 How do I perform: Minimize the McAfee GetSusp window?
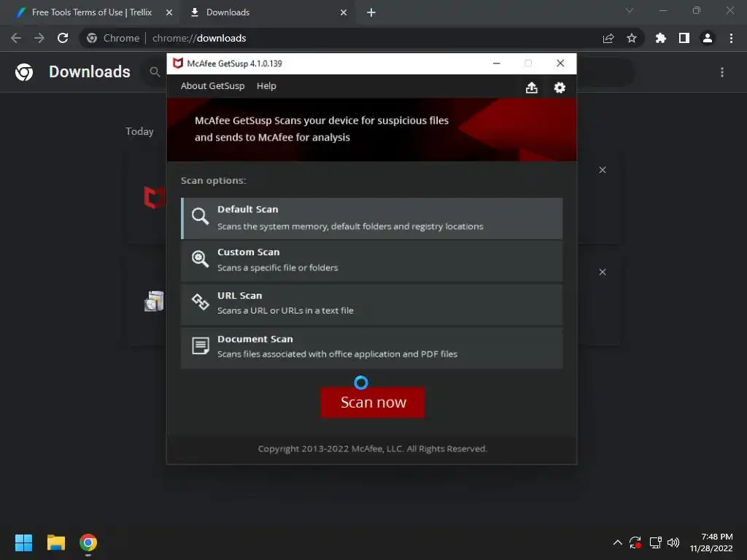(x=496, y=63)
